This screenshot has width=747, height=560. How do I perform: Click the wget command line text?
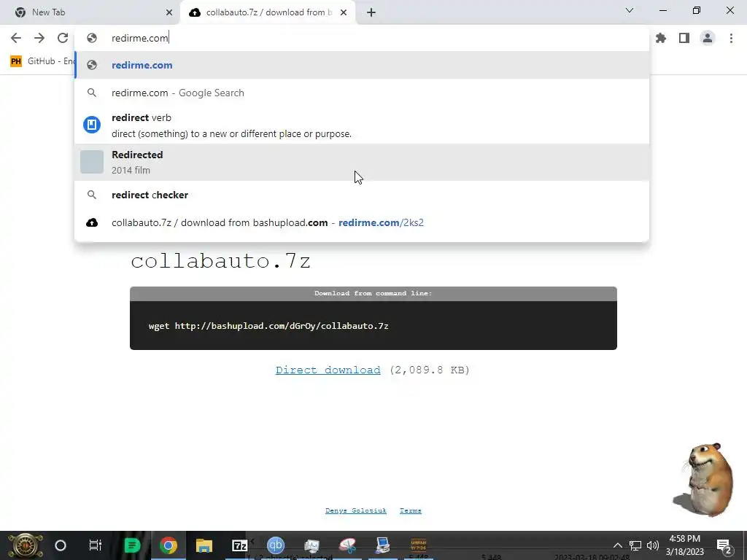coord(268,326)
